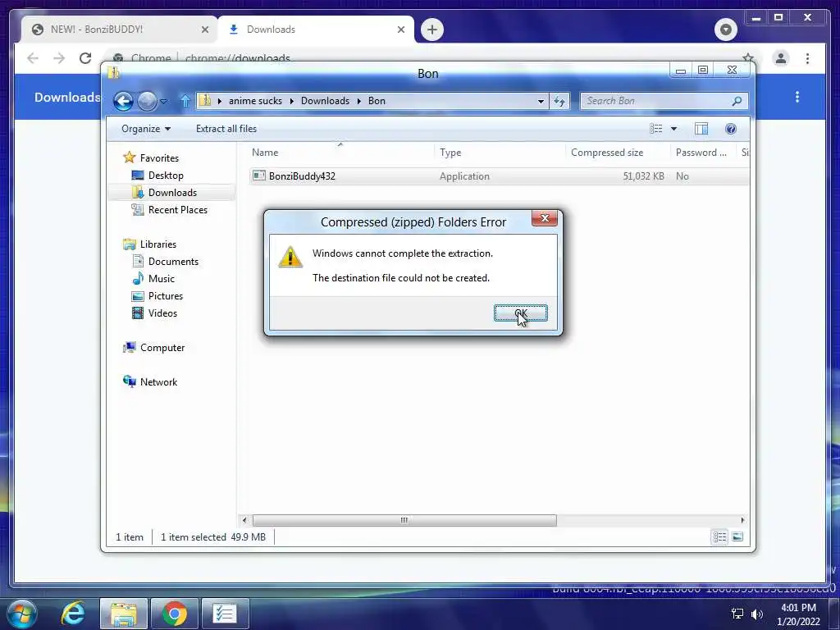The width and height of the screenshot is (840, 630).
Task: Click 'Bon' breadcrumb segment
Action: pyautogui.click(x=377, y=101)
